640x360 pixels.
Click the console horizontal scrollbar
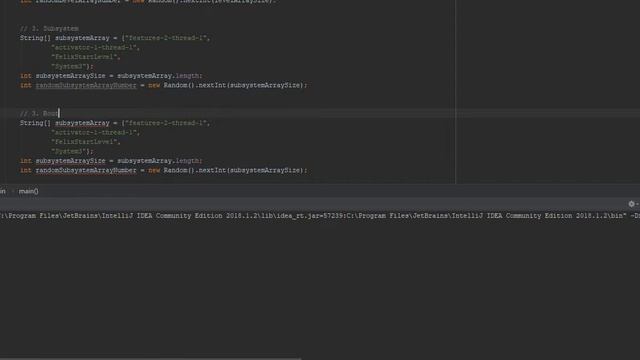coord(150,358)
